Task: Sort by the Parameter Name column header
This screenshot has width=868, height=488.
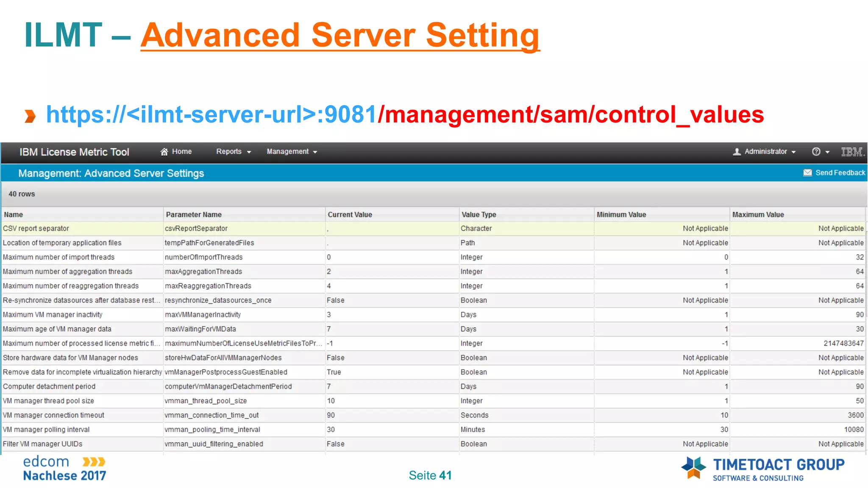Action: (244, 215)
